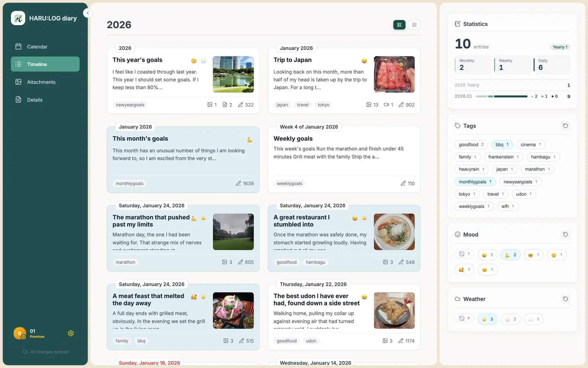Filter by the goodfood tag in Tags panel
This screenshot has height=368, width=588.
pos(471,144)
